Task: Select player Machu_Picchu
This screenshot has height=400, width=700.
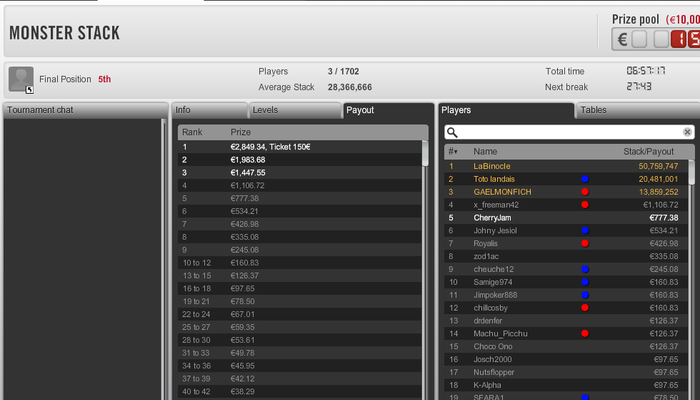Action: click(567, 333)
